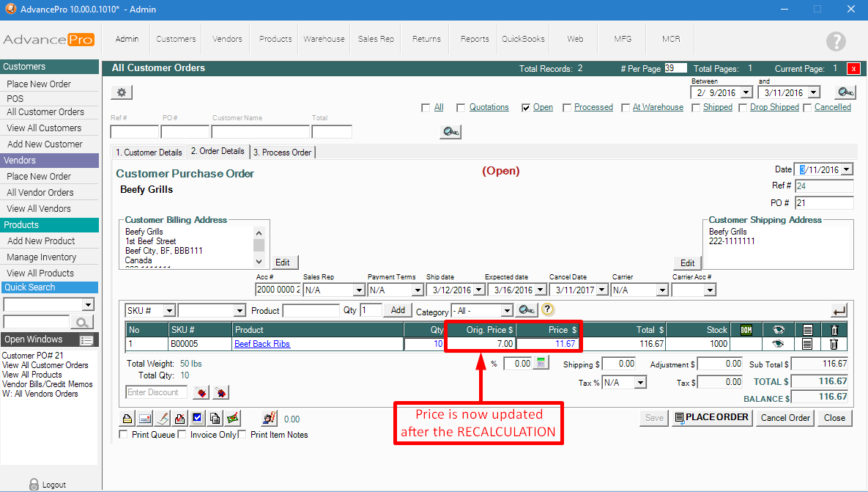The height and width of the screenshot is (492, 868).
Task: Enable the Print Queue checkbox
Action: coord(123,435)
